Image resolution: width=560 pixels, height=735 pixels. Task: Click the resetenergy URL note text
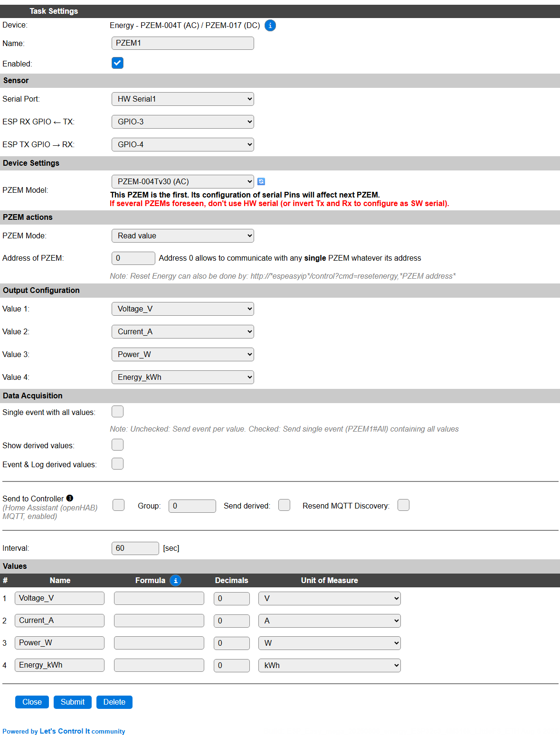click(x=283, y=276)
